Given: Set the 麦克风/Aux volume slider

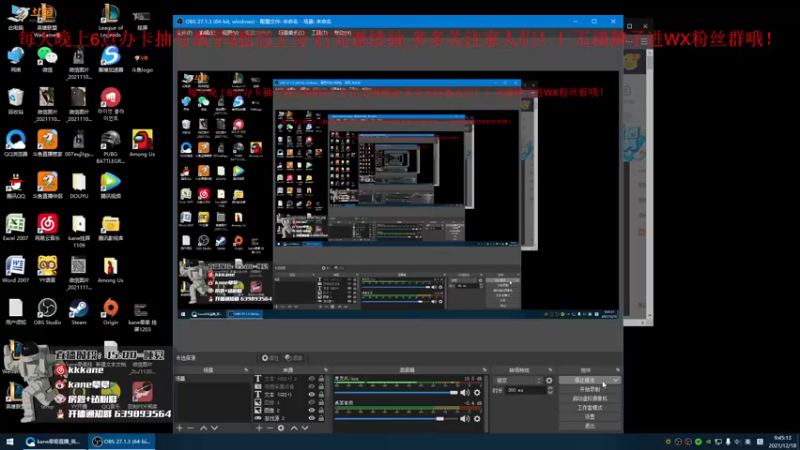Looking at the screenshot, I should (396, 392).
